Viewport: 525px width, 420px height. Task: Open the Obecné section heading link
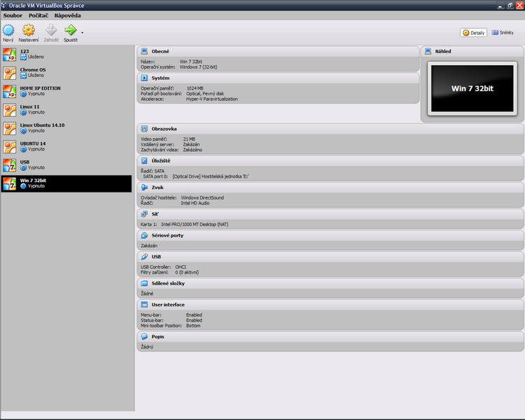click(x=160, y=51)
